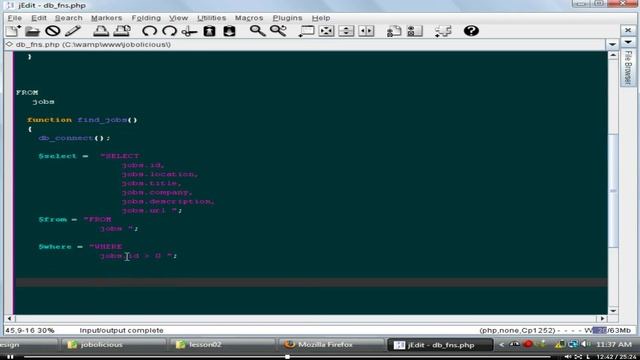The width and height of the screenshot is (640, 360).
Task: Open Global Options from the toolbar
Action: pos(415,31)
